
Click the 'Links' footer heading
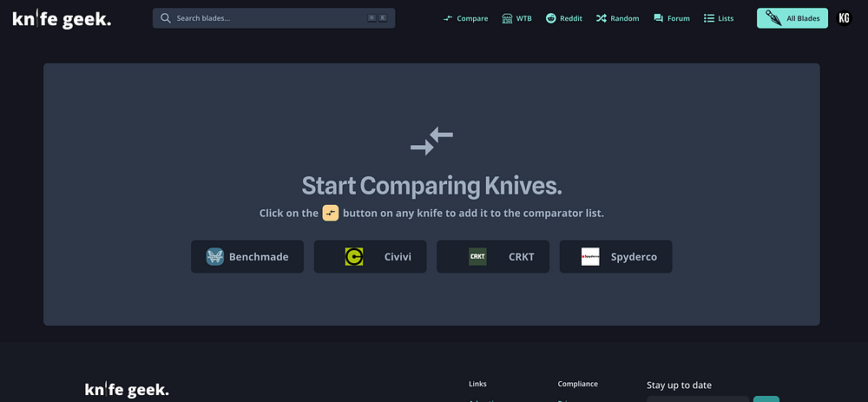[x=477, y=384]
